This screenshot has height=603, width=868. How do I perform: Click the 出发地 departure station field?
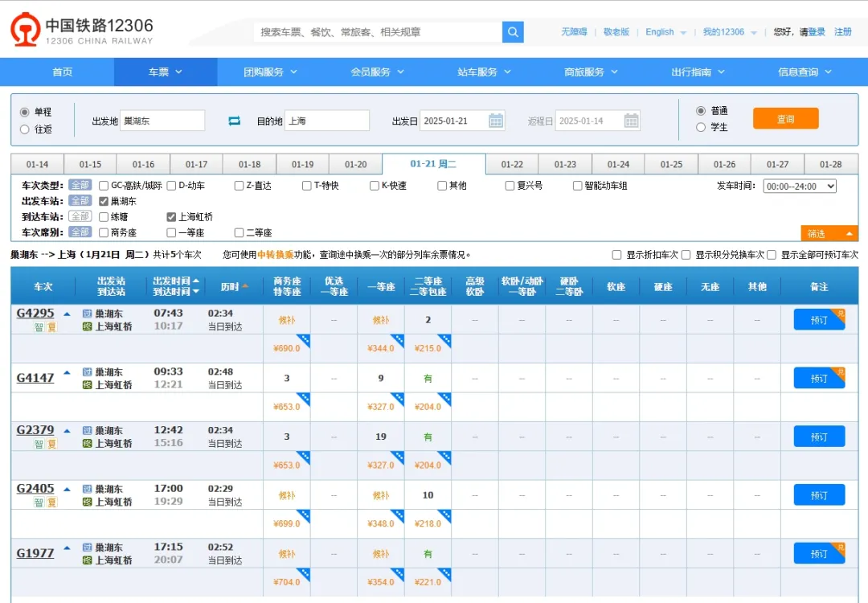click(162, 121)
